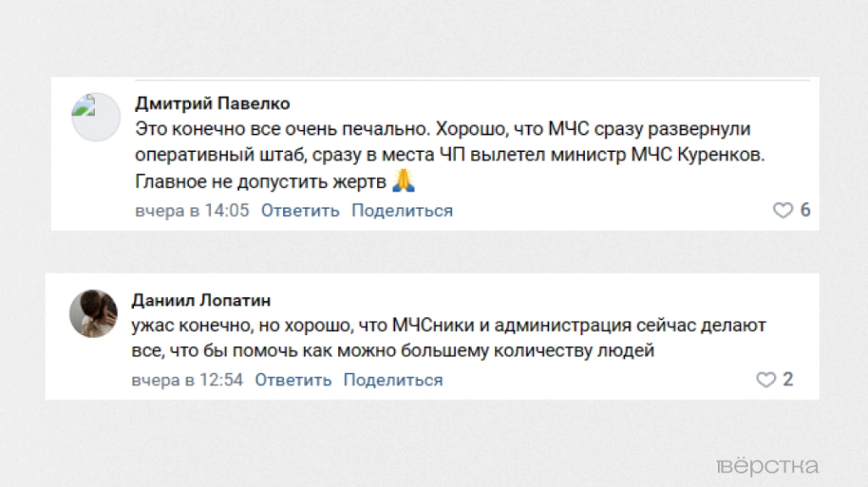Like Даниил Лопатин's comment with the heart
Viewport: 868px width, 487px height.
click(765, 380)
